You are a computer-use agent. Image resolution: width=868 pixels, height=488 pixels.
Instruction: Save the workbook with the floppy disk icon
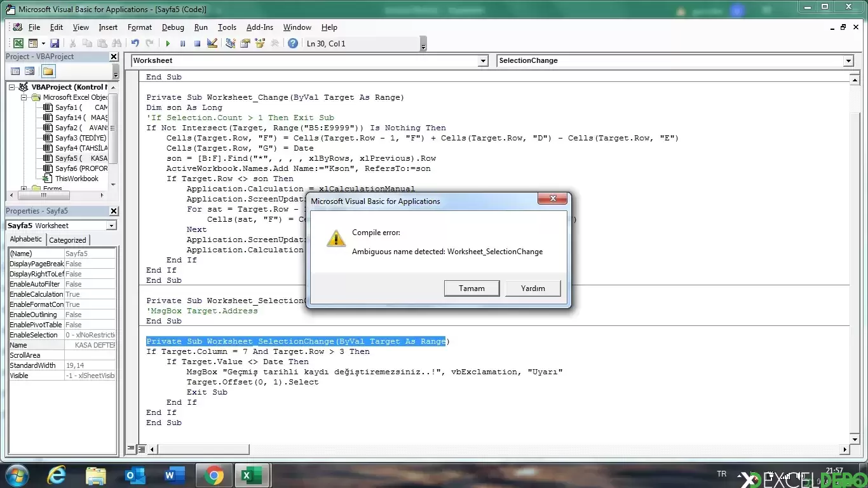(x=55, y=43)
